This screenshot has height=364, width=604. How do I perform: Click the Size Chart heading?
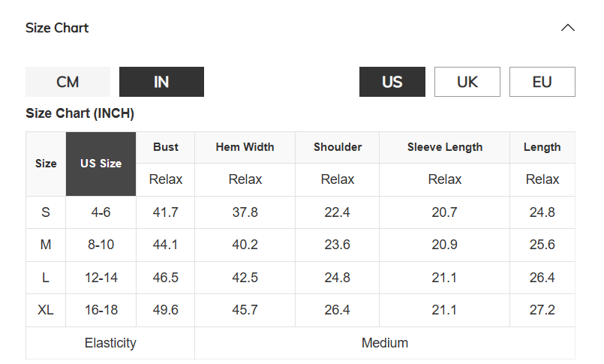[x=57, y=28]
